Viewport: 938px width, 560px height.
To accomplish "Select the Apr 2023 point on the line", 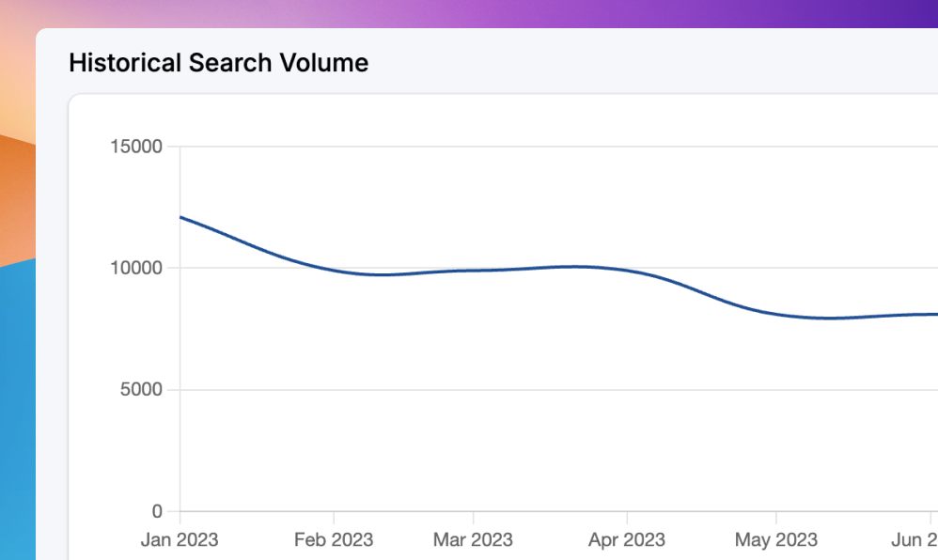I will click(x=626, y=271).
